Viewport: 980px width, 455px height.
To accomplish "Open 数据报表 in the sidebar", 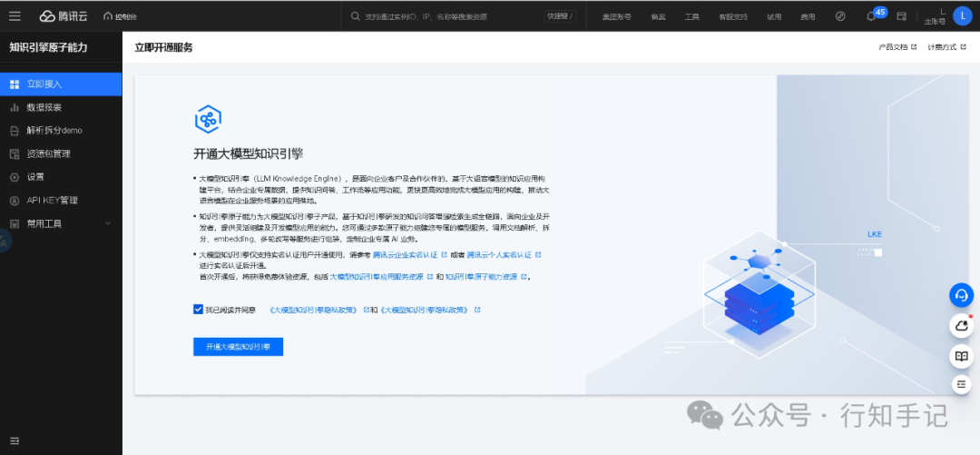I will [x=61, y=107].
